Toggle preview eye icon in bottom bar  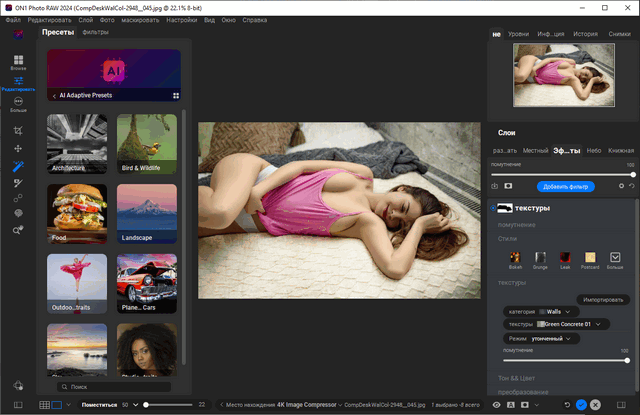497,404
